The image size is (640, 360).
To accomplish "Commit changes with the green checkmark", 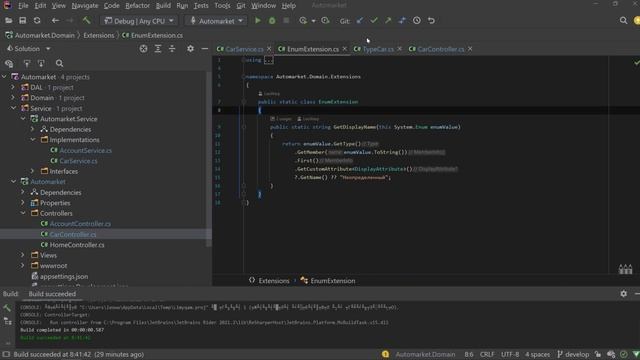I will (x=374, y=20).
